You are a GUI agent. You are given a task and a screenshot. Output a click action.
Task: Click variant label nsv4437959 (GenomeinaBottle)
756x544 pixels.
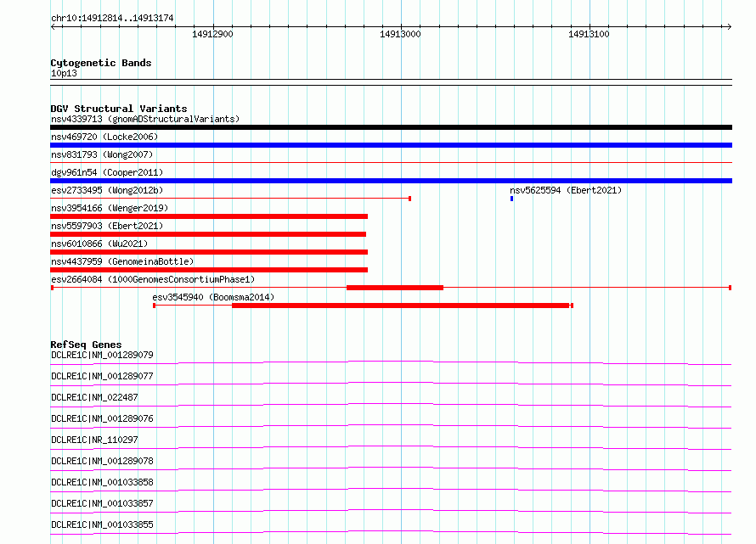tap(122, 261)
